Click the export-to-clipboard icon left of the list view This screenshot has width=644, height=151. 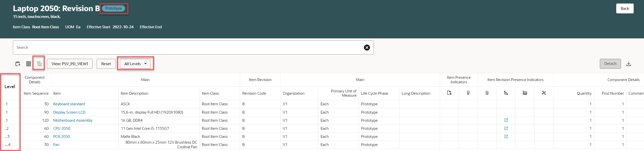click(x=18, y=64)
